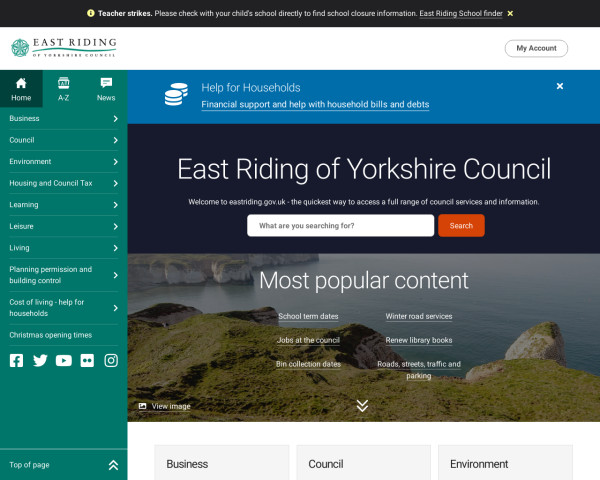The height and width of the screenshot is (480, 600).
Task: Close the Help for Households banner
Action: tap(560, 87)
